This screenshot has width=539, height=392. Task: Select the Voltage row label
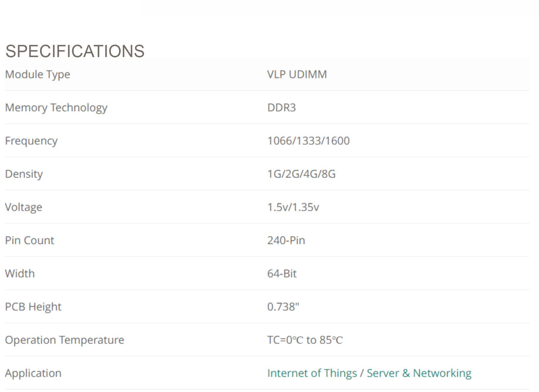[x=24, y=207]
